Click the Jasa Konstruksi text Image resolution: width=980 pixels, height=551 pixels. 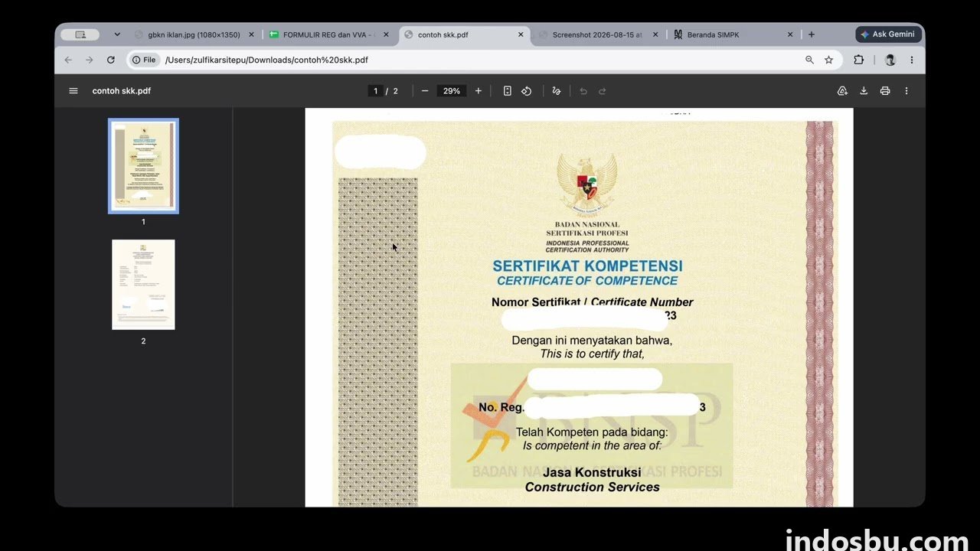(592, 473)
